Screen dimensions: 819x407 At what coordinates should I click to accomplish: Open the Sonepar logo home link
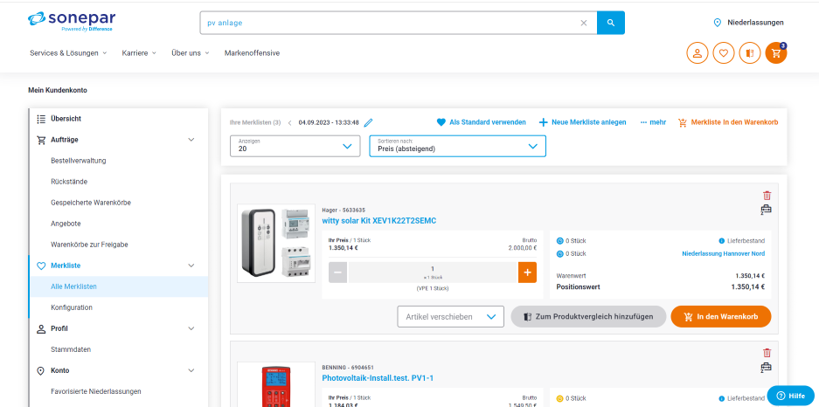[x=72, y=21]
